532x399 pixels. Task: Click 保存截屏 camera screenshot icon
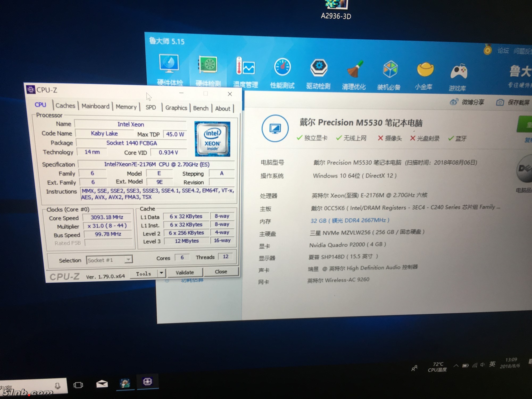coord(500,102)
